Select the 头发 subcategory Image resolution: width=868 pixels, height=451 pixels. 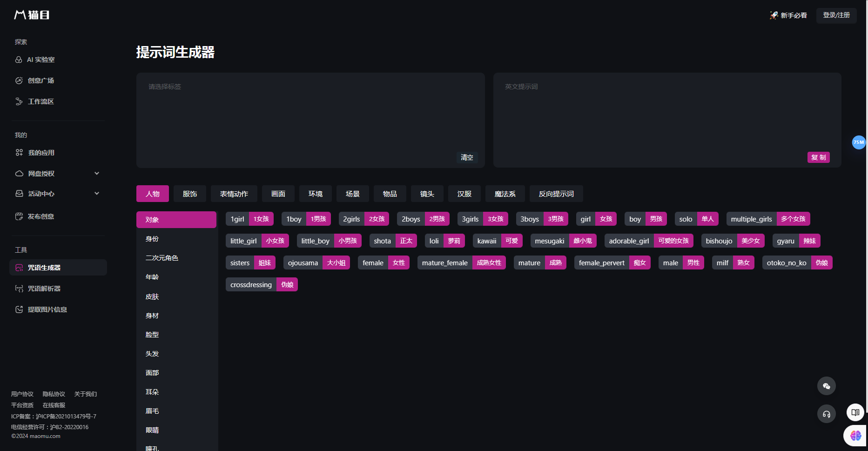(x=176, y=354)
